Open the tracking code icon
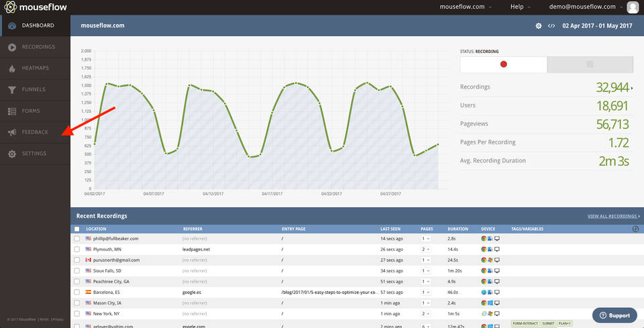The height and width of the screenshot is (328, 644). [x=551, y=26]
